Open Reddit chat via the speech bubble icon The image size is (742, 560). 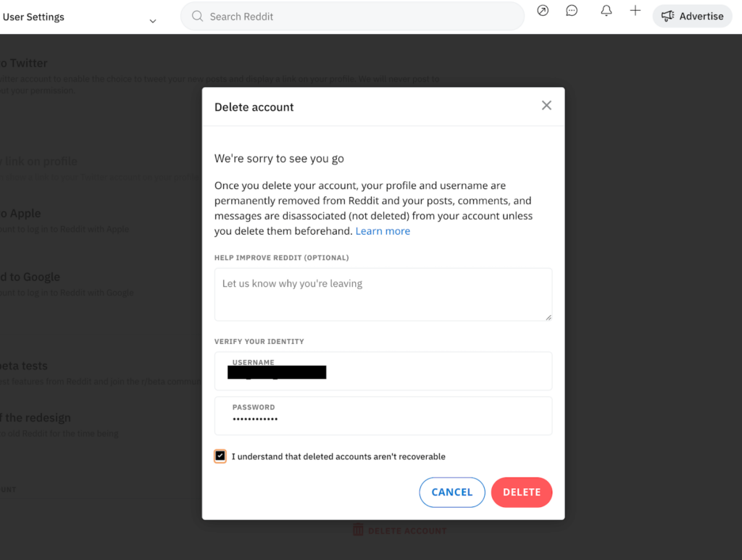point(572,10)
